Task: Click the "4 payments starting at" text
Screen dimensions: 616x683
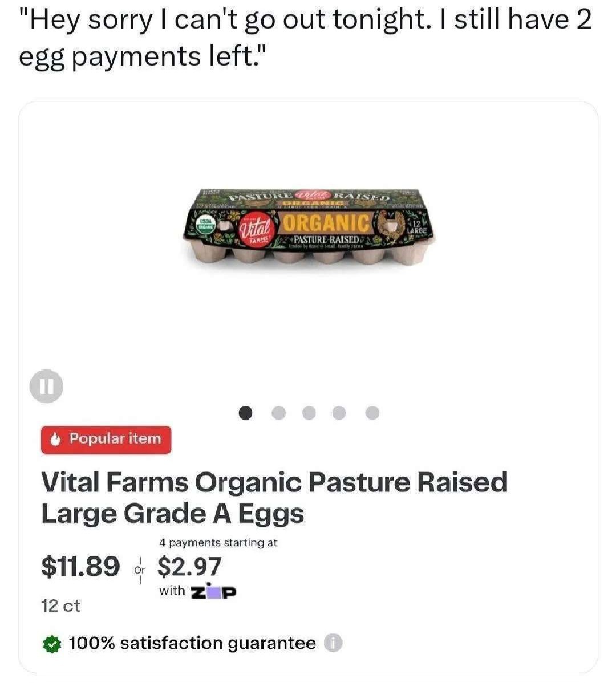Action: [218, 543]
